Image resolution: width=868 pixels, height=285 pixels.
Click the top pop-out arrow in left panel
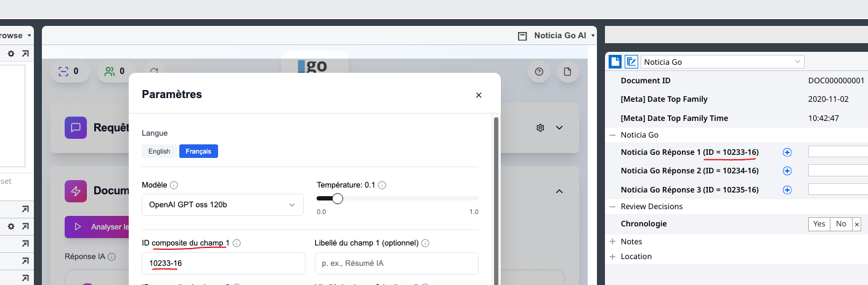point(25,54)
